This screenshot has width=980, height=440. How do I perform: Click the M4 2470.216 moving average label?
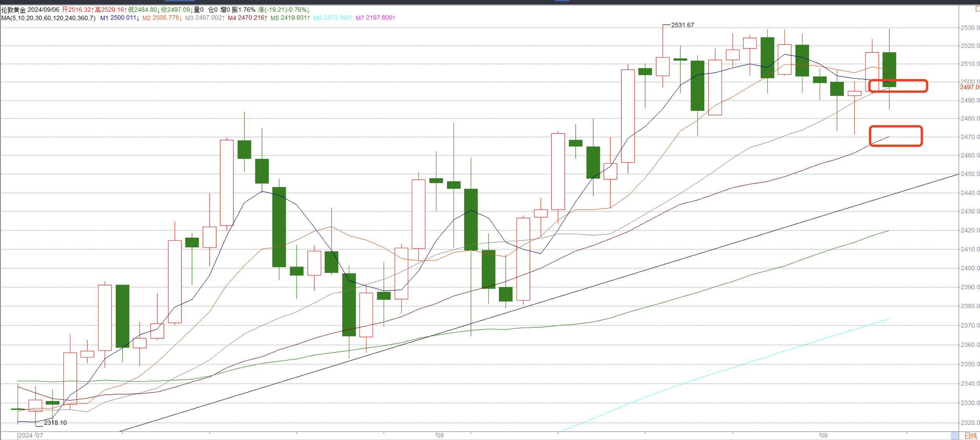coord(248,18)
